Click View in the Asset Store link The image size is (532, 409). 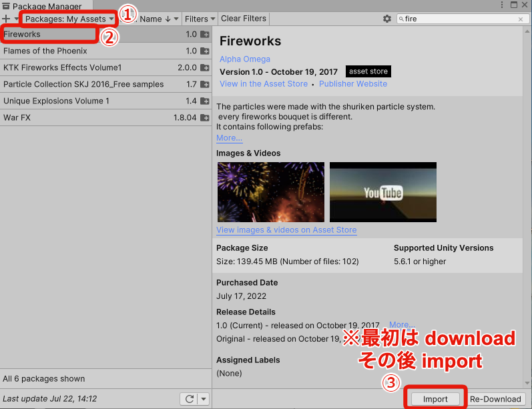point(264,84)
